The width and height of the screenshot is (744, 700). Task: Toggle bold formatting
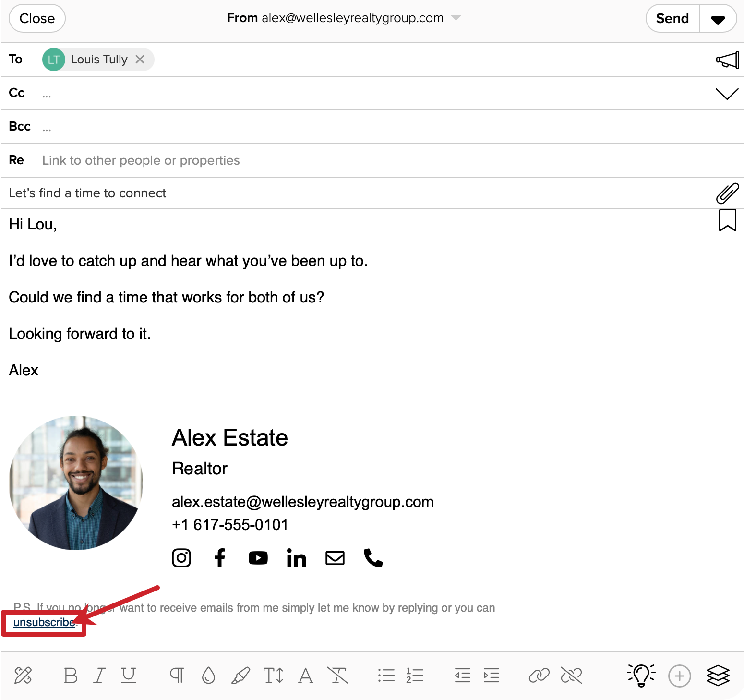pos(71,676)
